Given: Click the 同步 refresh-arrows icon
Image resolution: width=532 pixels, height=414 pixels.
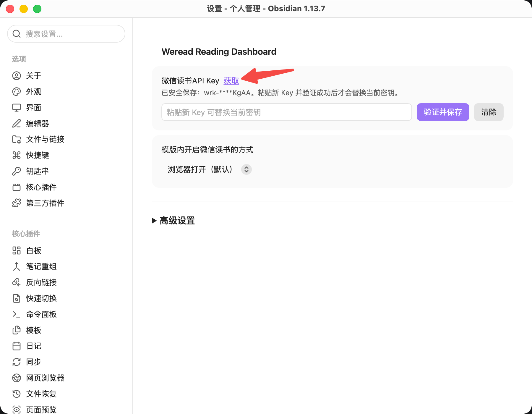Looking at the screenshot, I should [17, 362].
